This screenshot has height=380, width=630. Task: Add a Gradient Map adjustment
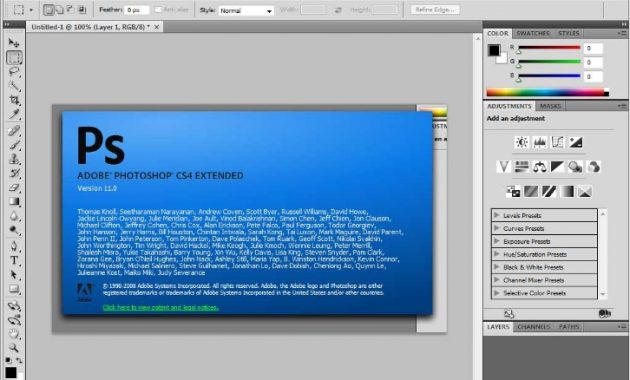(x=567, y=191)
